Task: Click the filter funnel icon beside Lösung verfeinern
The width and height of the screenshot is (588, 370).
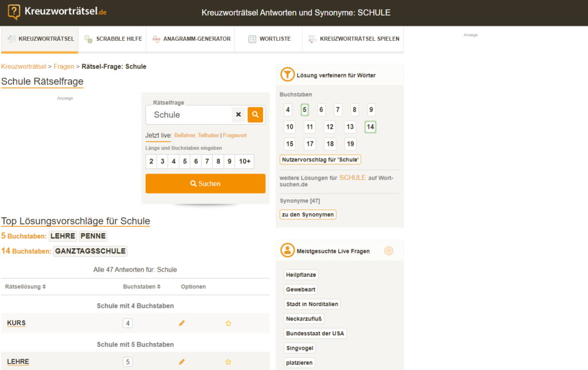Action: click(288, 74)
